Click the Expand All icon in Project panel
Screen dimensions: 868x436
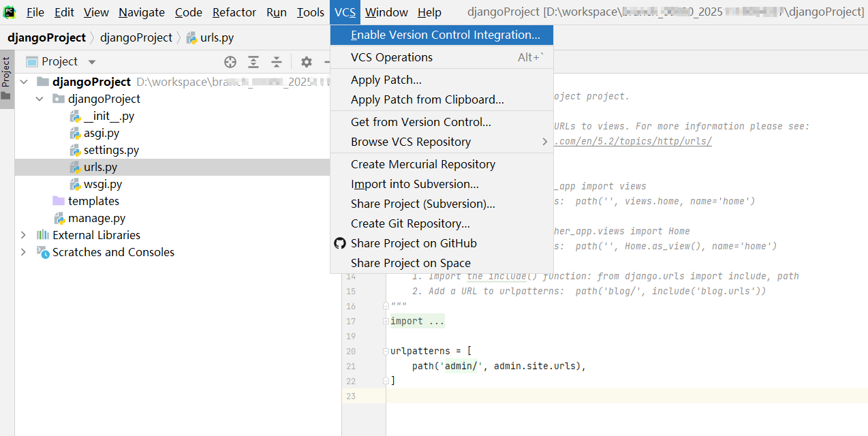253,62
